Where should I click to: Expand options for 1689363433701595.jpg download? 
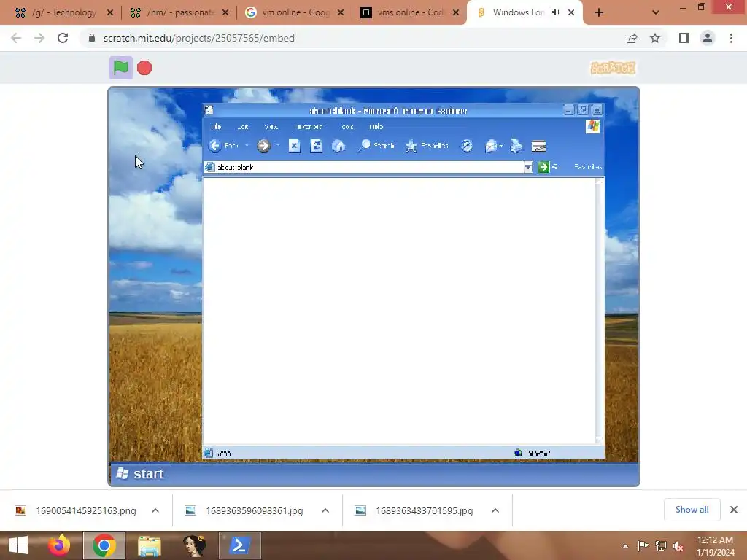(495, 510)
